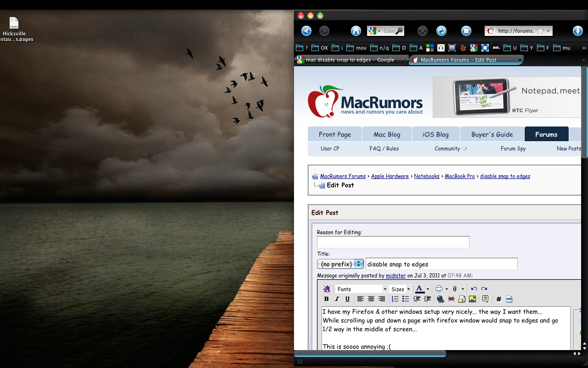Open midniter user profile link
The width and height of the screenshot is (588, 368).
tap(396, 276)
